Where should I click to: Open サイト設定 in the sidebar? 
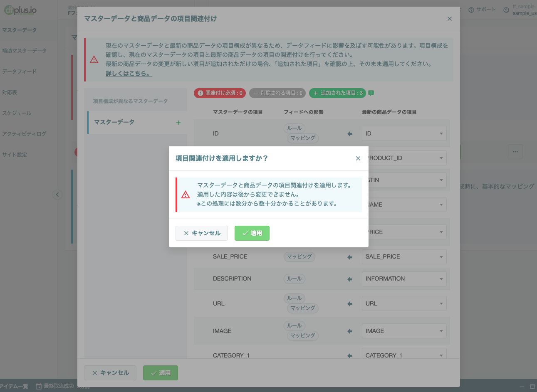click(x=15, y=155)
